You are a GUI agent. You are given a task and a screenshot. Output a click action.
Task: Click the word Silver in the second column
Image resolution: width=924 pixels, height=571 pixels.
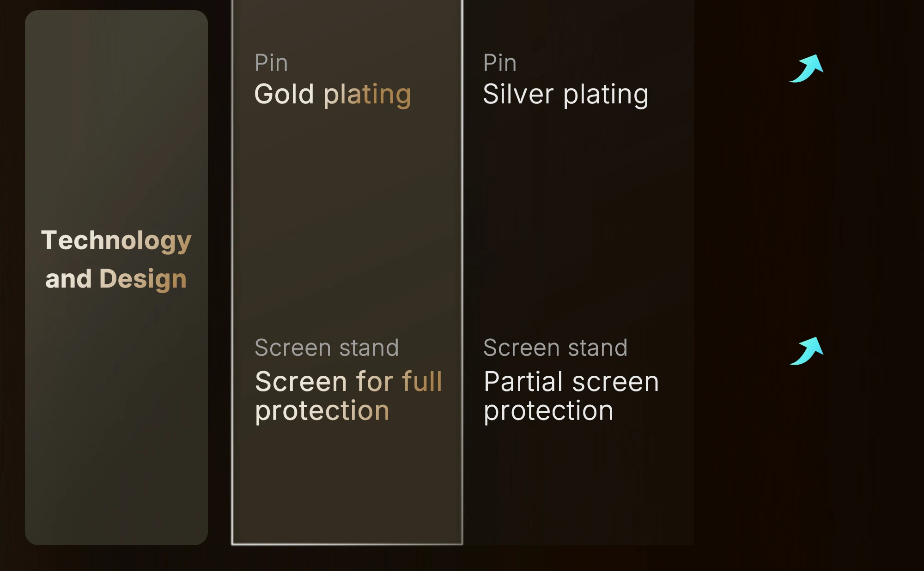click(x=518, y=95)
